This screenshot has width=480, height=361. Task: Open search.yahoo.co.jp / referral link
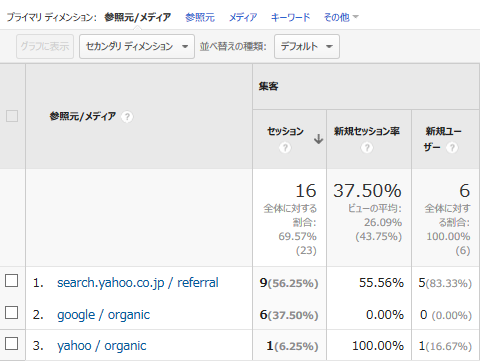138,283
